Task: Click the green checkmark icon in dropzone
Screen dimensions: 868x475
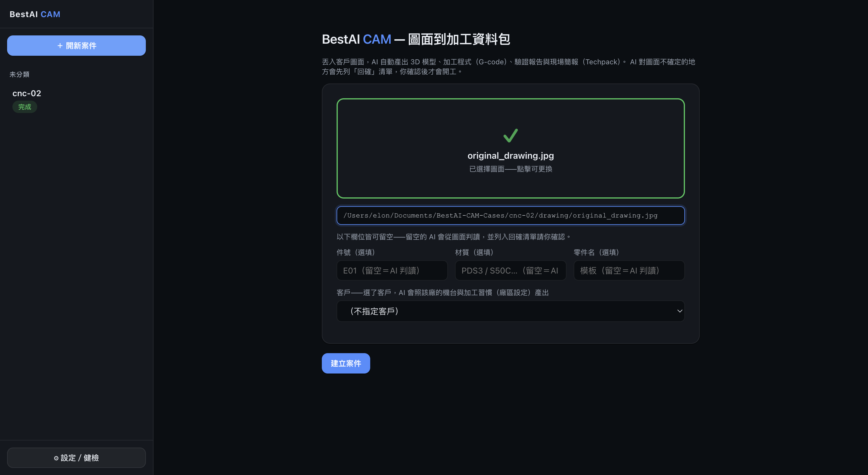Action: (x=510, y=135)
